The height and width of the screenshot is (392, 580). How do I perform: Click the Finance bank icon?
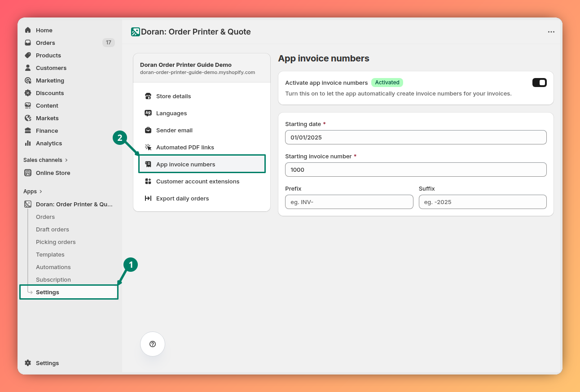pyautogui.click(x=28, y=131)
